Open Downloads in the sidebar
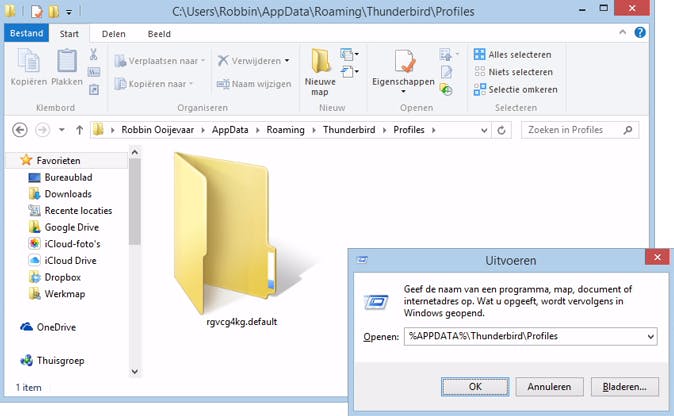The width and height of the screenshot is (674, 416). click(68, 194)
